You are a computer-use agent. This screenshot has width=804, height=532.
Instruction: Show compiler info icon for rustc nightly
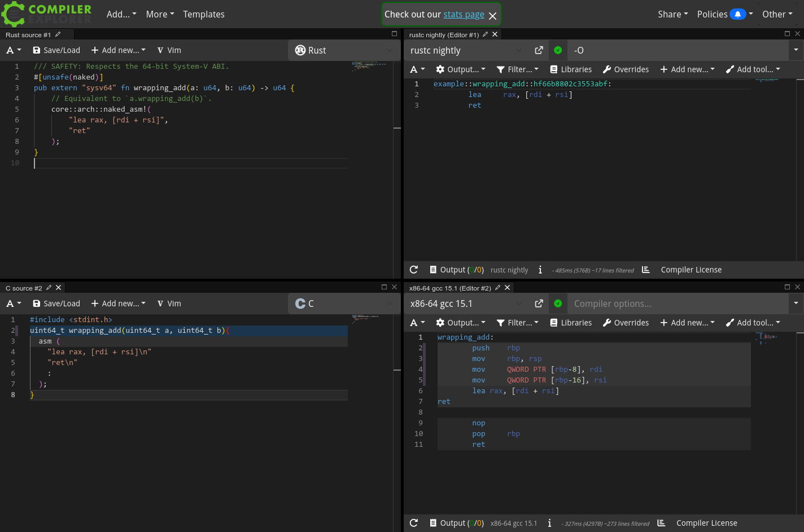[x=540, y=270]
